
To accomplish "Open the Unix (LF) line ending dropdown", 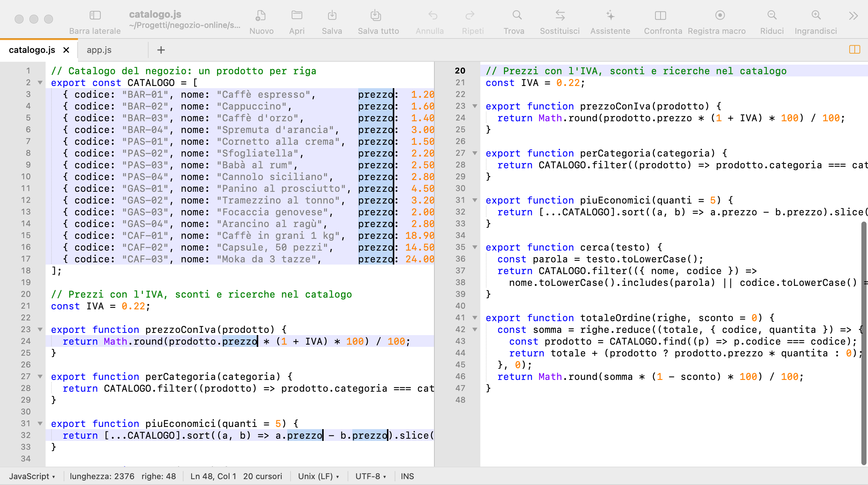I will [x=319, y=476].
